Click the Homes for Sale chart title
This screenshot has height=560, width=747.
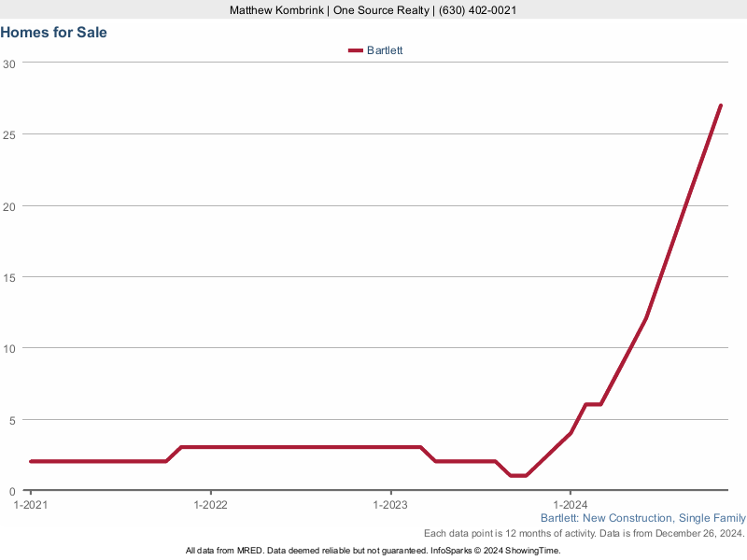54,33
